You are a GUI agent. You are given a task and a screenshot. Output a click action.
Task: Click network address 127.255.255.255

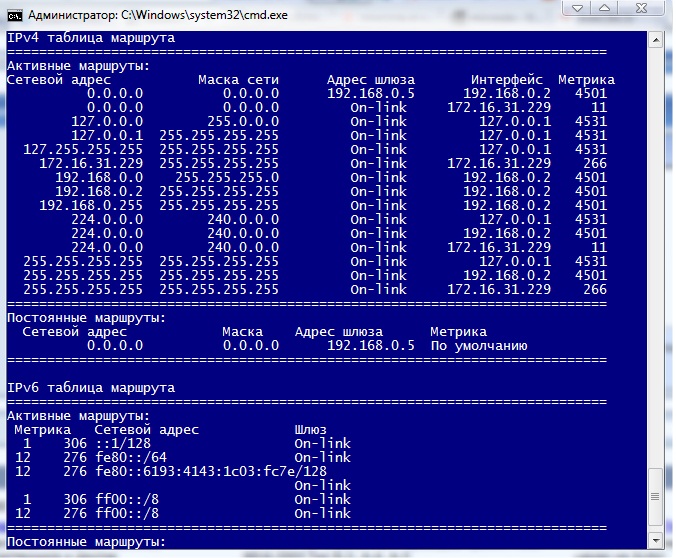tap(83, 150)
